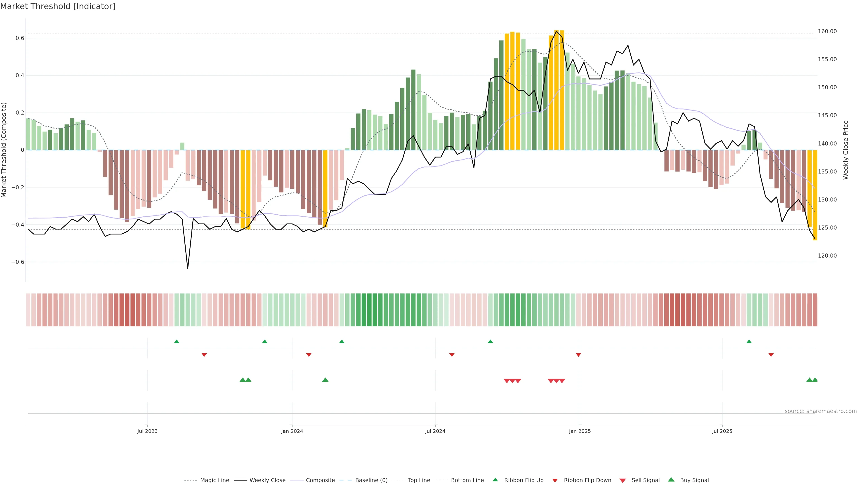Screen dimensions: 868x488
Task: Hide the Composite line via its legend label
Action: [320, 480]
